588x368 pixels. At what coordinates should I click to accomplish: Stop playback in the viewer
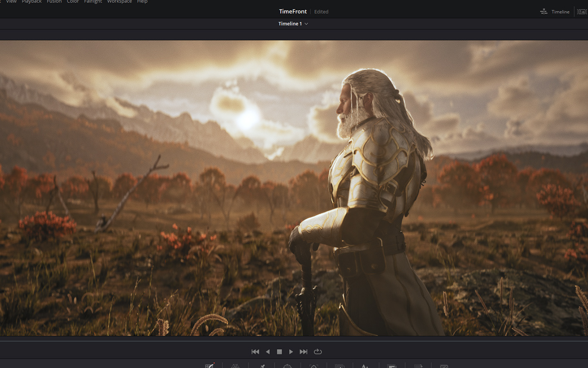[279, 352]
